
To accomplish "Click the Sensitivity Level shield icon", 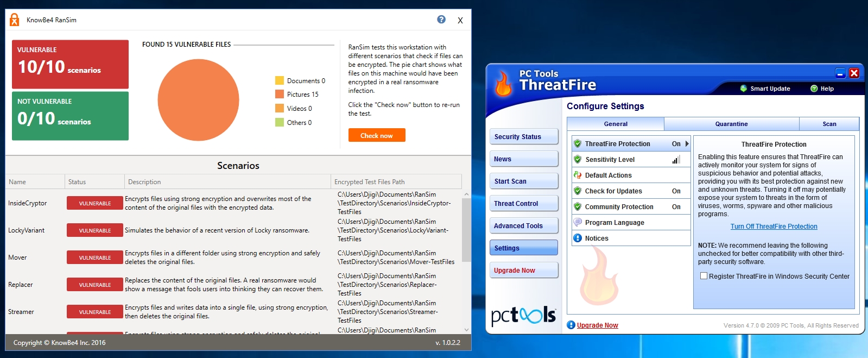I will click(578, 160).
